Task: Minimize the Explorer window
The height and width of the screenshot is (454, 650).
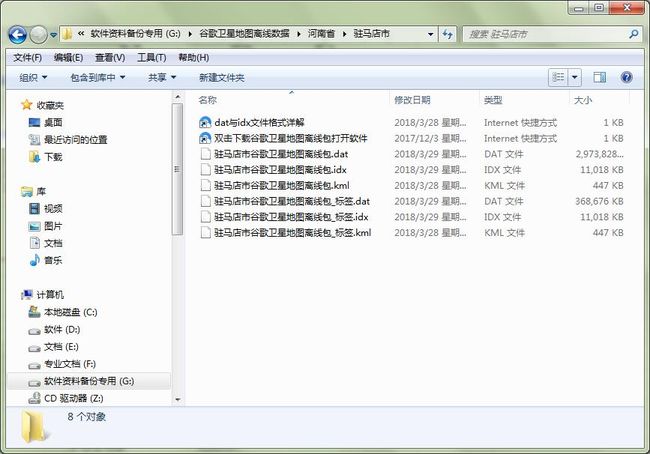Action: (579, 8)
